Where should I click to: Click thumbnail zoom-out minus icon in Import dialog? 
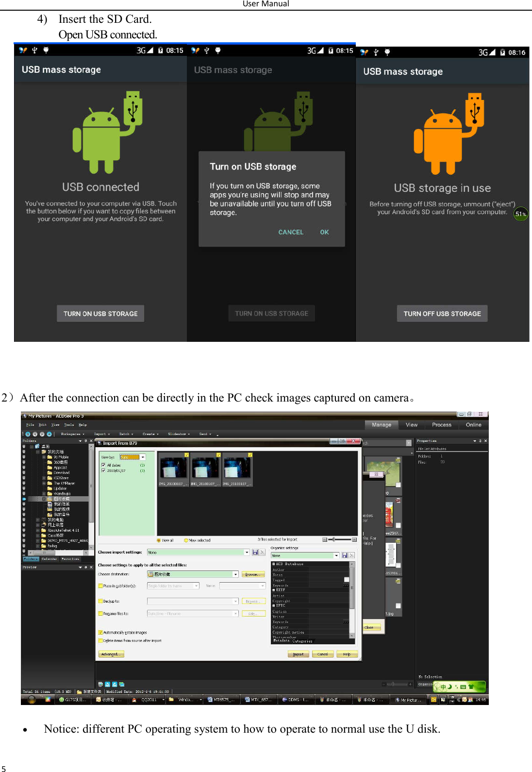pos(325,540)
